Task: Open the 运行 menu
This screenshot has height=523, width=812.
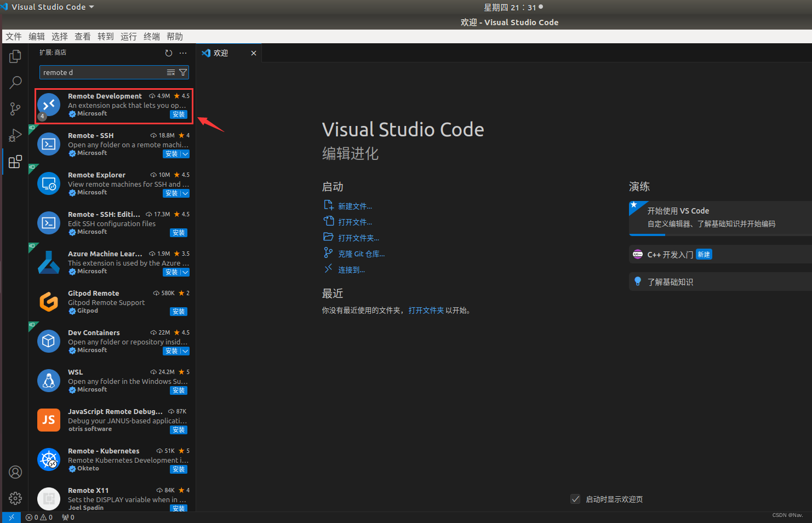Action: (x=129, y=37)
